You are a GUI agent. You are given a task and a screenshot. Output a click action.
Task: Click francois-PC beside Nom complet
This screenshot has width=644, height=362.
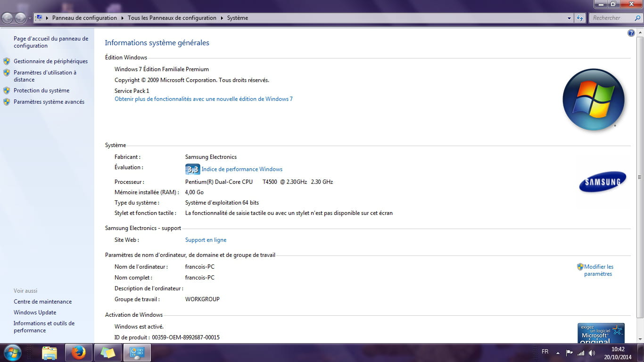(200, 278)
